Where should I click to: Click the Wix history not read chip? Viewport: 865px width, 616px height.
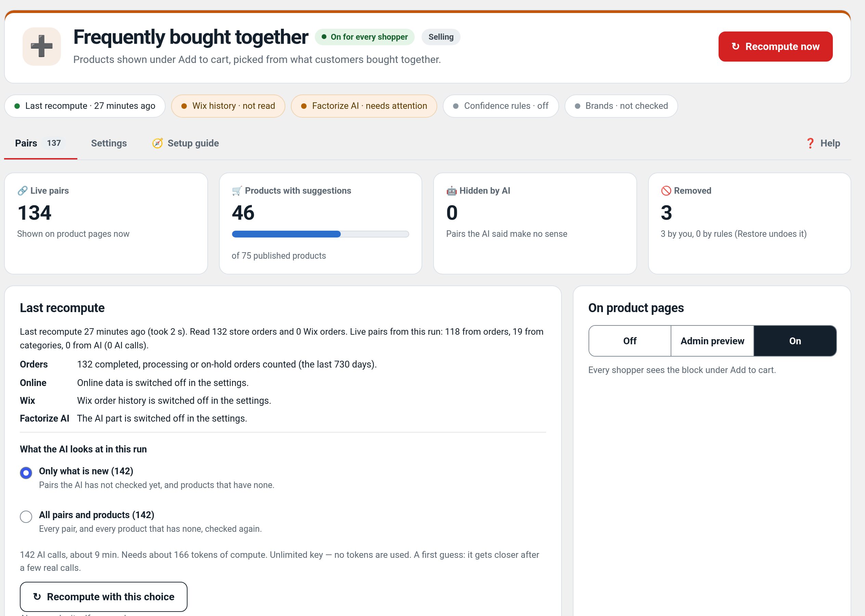(x=228, y=106)
